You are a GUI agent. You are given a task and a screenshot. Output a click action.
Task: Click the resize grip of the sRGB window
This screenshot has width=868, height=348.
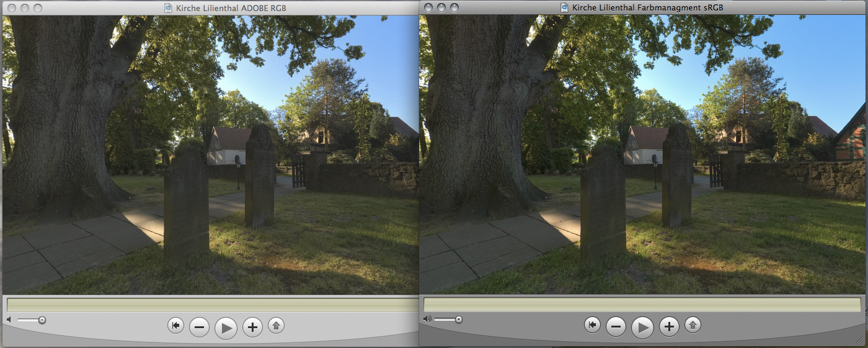click(859, 341)
